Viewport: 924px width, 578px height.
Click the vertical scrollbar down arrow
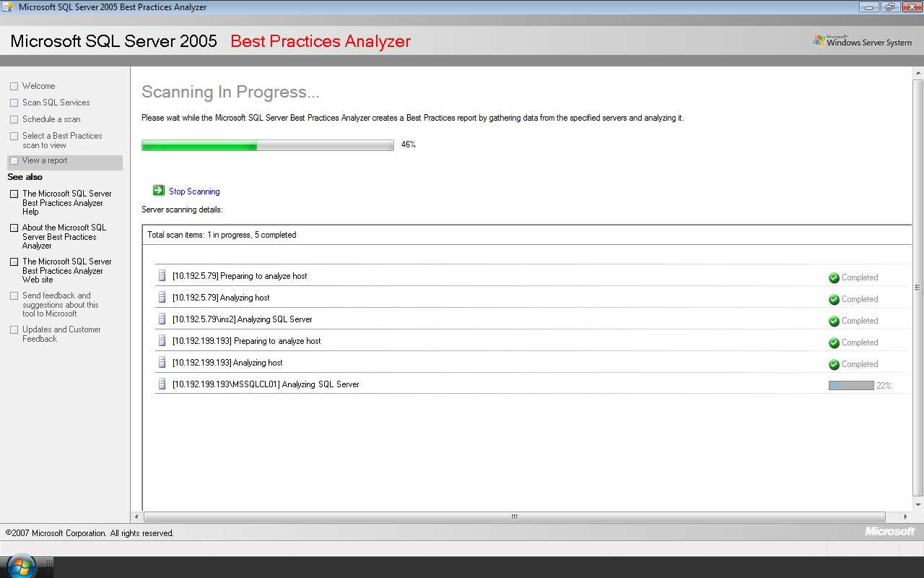pyautogui.click(x=918, y=504)
